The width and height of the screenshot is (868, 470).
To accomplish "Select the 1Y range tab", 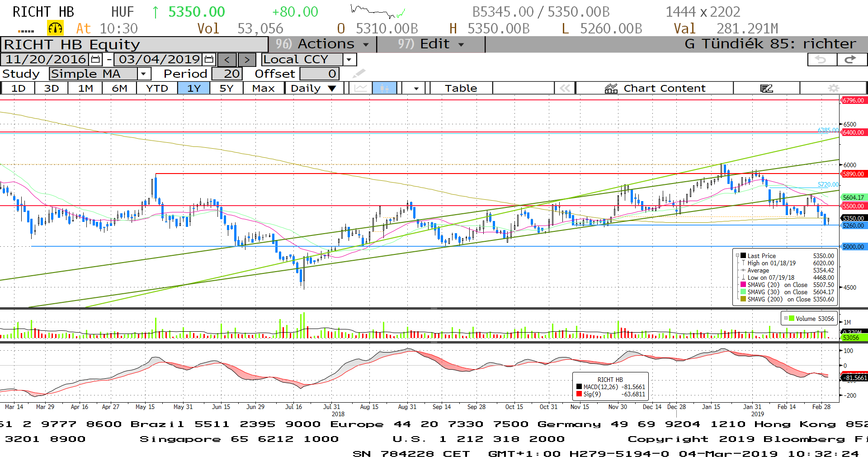I will (x=194, y=88).
